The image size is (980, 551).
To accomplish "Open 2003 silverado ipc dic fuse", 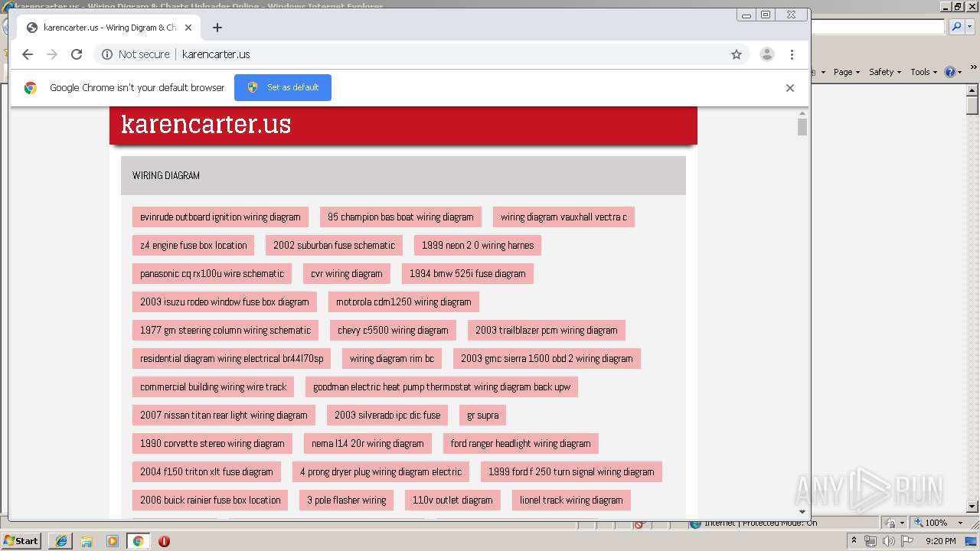I will click(387, 416).
